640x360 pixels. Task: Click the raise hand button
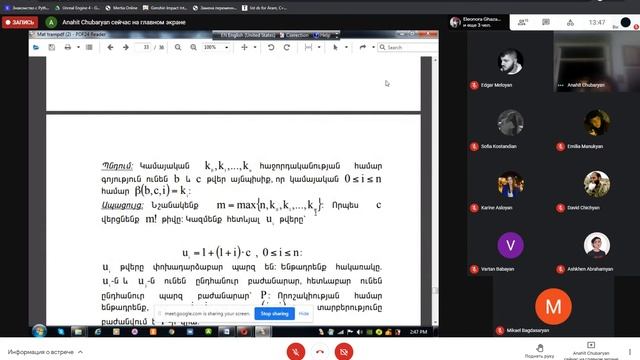[x=540, y=351]
